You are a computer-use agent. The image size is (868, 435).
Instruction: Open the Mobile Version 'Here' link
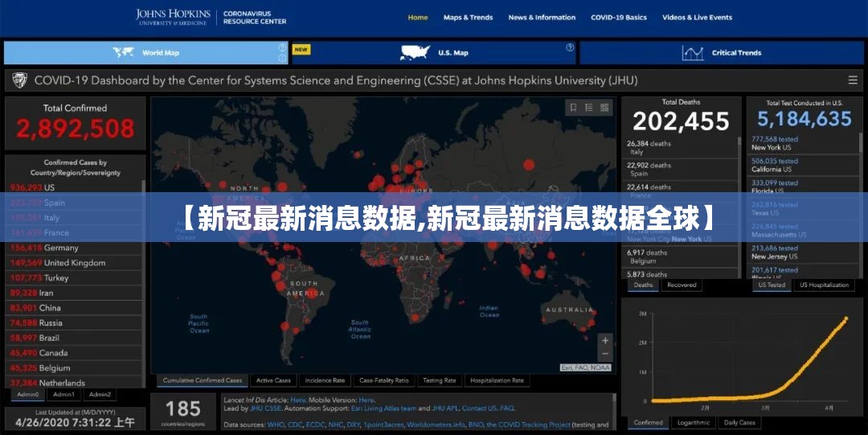click(x=366, y=400)
